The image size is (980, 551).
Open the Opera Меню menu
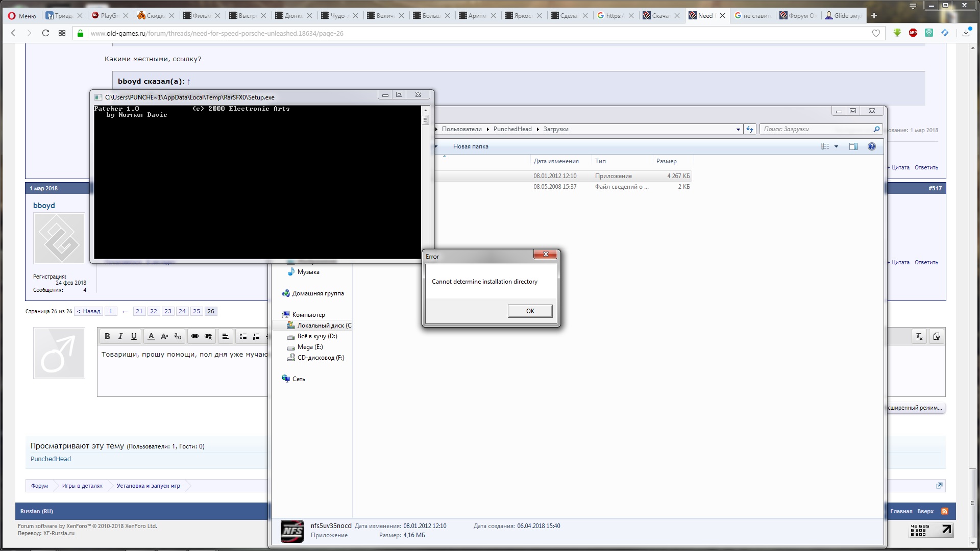(22, 16)
